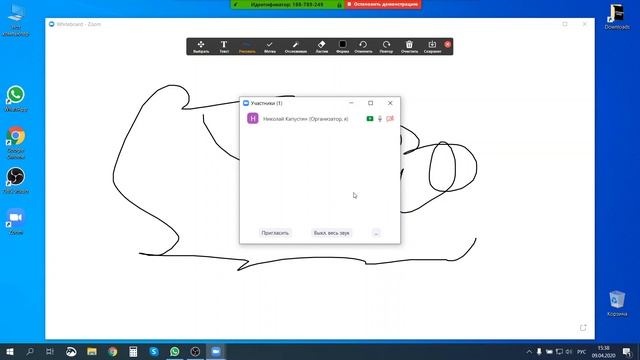
Task: Open File Explorer from taskbar
Action: (92, 351)
